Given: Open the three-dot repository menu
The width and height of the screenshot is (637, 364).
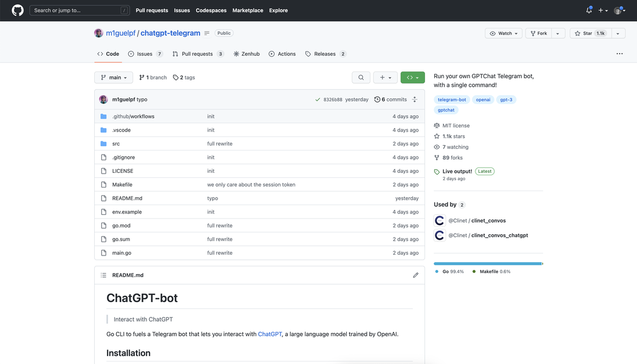Looking at the screenshot, I should 619,54.
